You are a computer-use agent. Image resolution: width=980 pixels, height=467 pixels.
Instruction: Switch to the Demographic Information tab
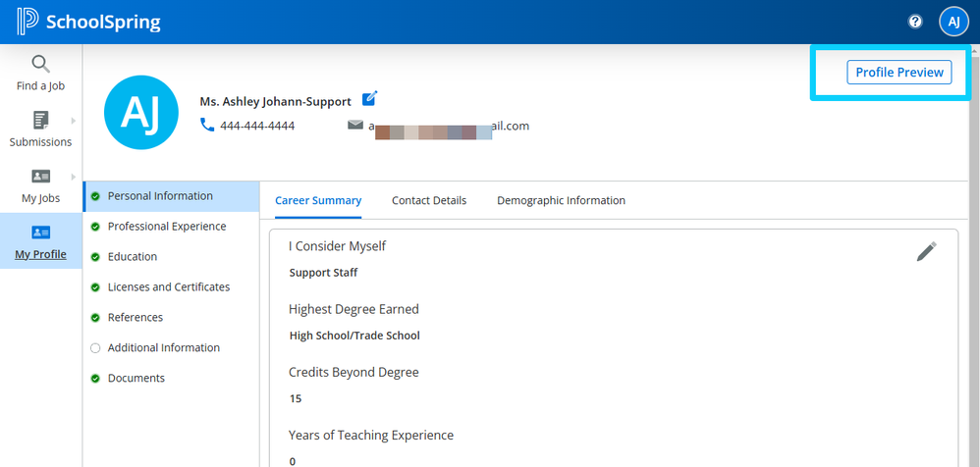(561, 200)
